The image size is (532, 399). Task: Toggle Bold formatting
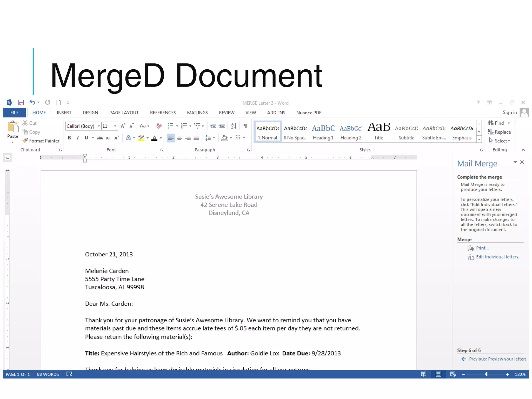[x=69, y=138]
